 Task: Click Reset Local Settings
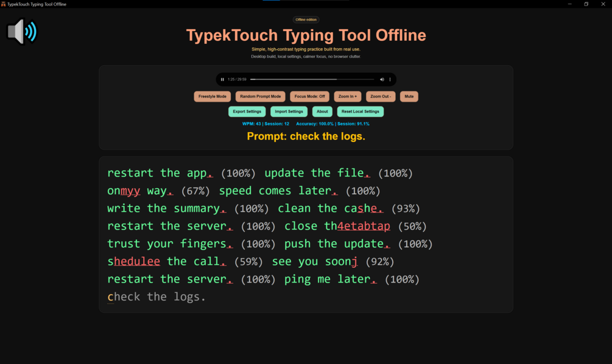coord(361,111)
